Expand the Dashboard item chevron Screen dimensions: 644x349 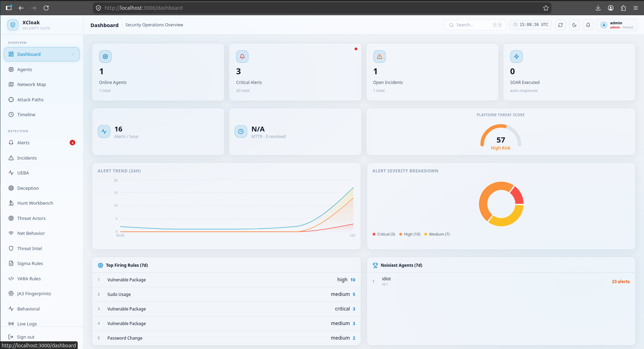pyautogui.click(x=73, y=54)
